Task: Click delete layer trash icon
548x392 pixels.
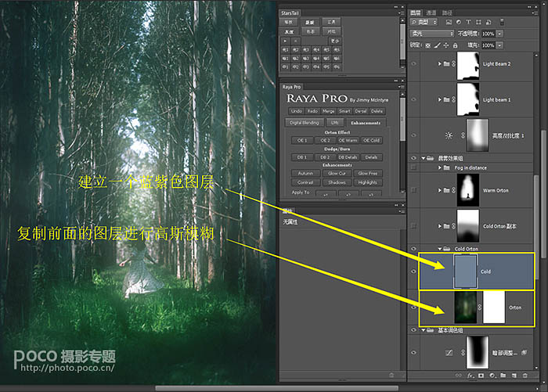Action: (x=525, y=376)
